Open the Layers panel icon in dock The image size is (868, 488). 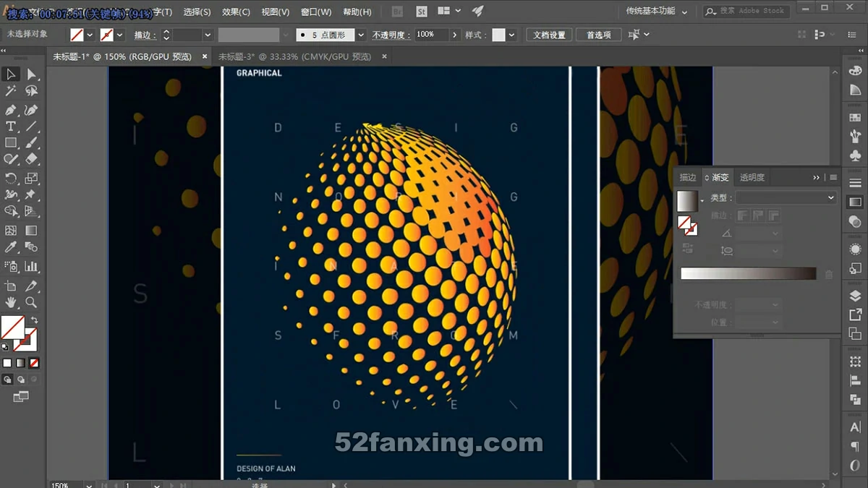click(855, 296)
